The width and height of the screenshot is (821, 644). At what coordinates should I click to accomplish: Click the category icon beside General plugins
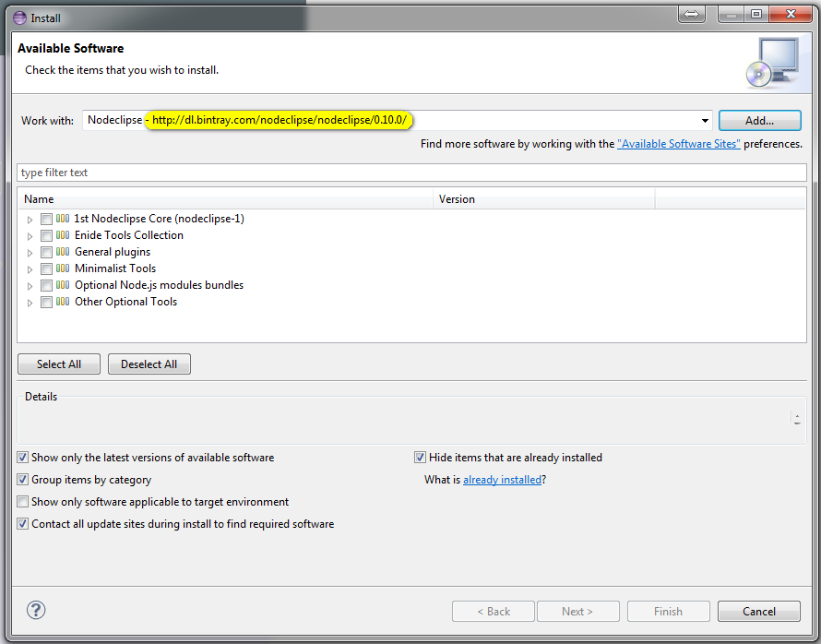[63, 252]
